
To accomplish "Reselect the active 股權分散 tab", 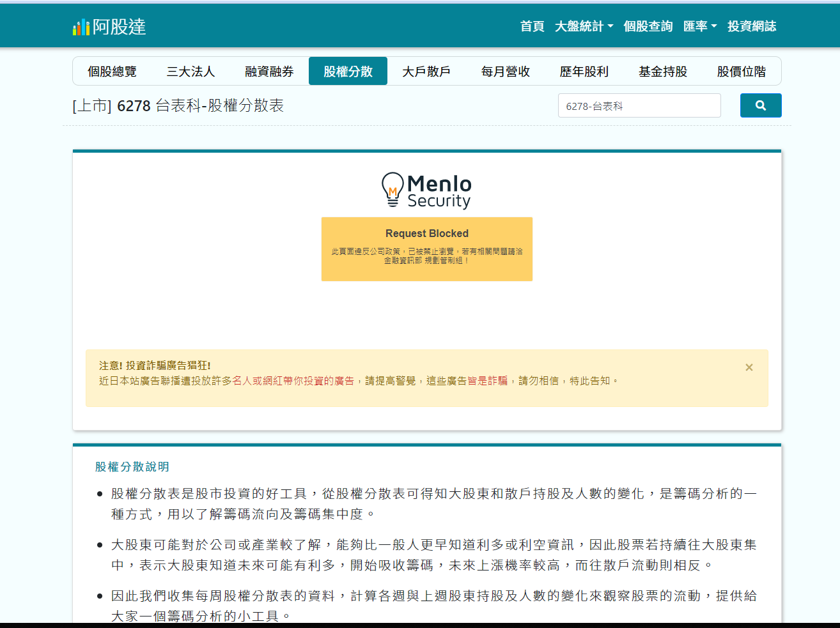I will [348, 71].
